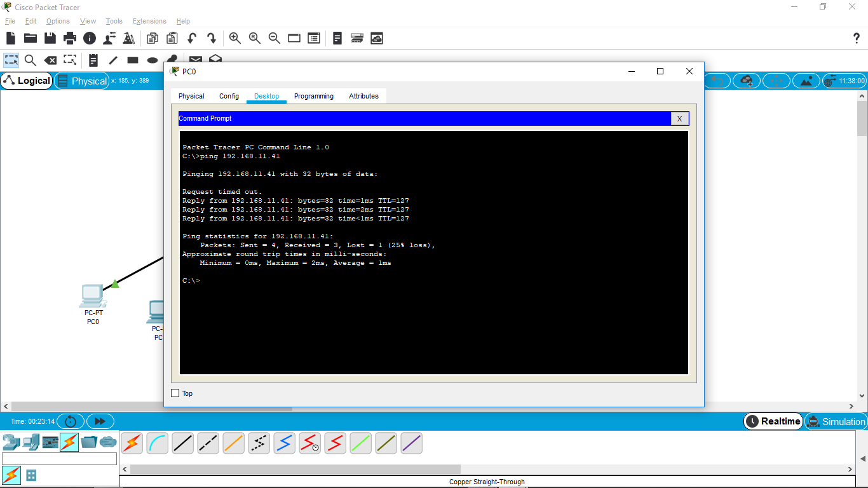Select the dotted Phone cable
The width and height of the screenshot is (868, 488).
(x=259, y=443)
